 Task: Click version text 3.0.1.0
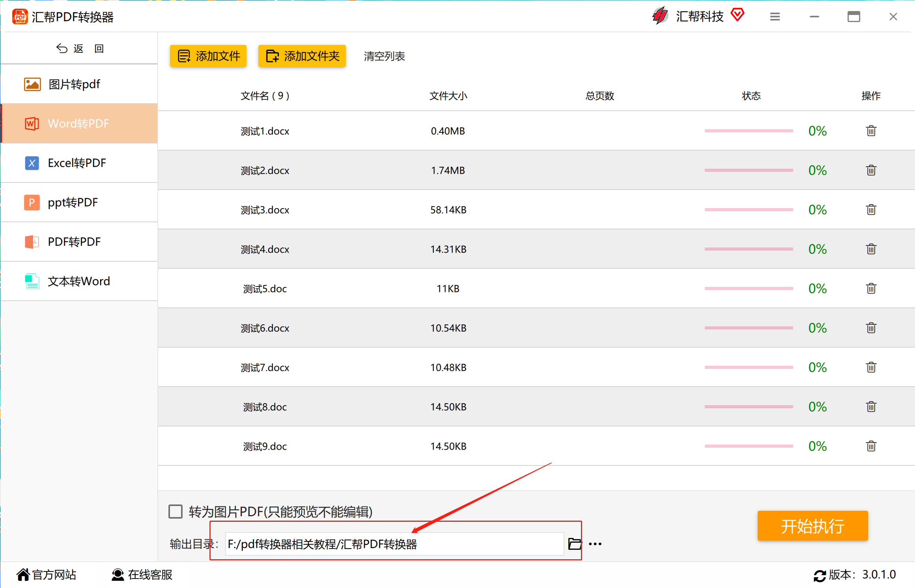(x=879, y=575)
